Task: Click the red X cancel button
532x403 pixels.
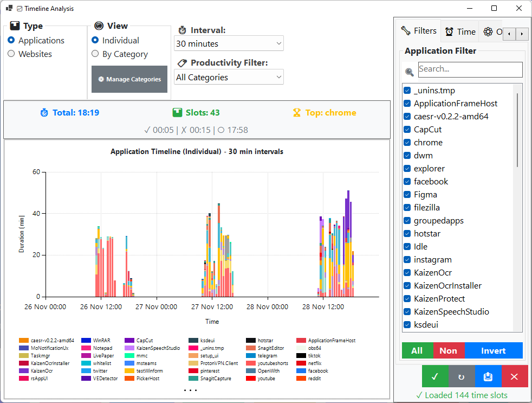Action: [x=515, y=376]
